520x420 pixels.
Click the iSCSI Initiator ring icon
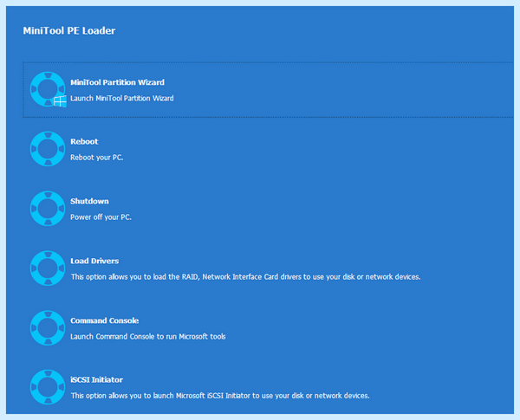pyautogui.click(x=48, y=387)
